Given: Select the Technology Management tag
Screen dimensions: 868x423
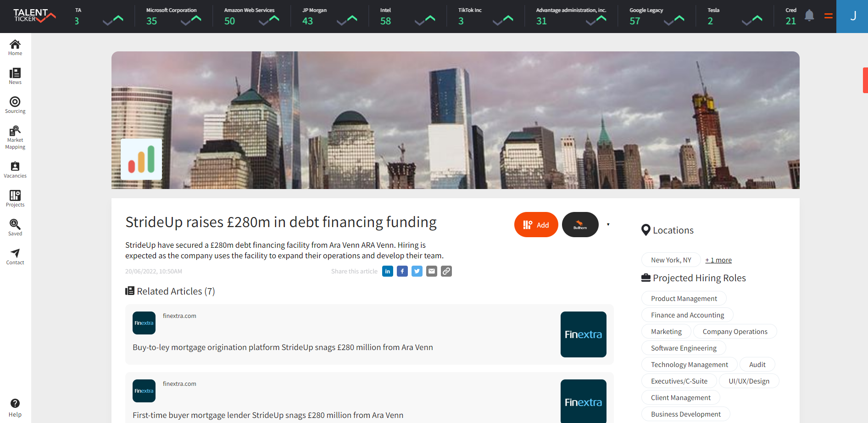Looking at the screenshot, I should point(690,364).
